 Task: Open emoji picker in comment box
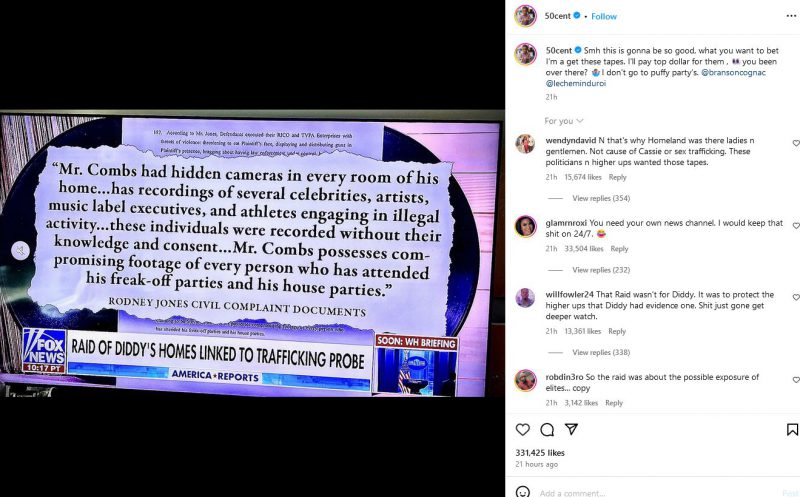522,492
